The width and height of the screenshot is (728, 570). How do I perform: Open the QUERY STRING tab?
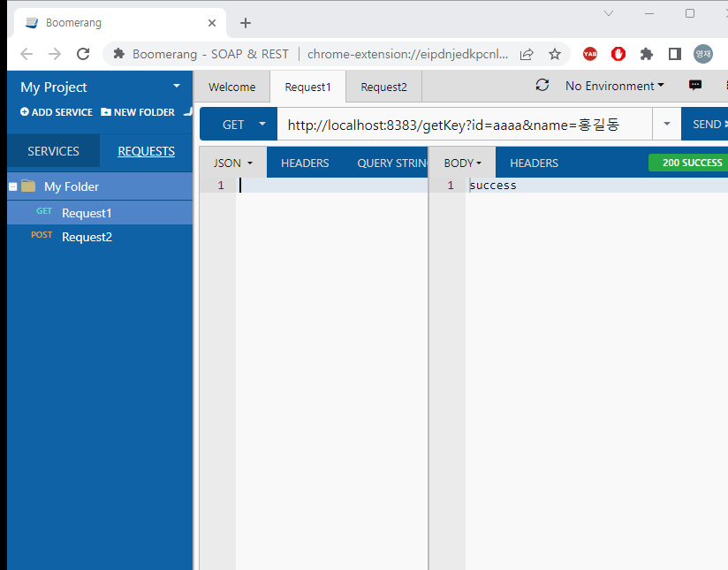pos(392,163)
